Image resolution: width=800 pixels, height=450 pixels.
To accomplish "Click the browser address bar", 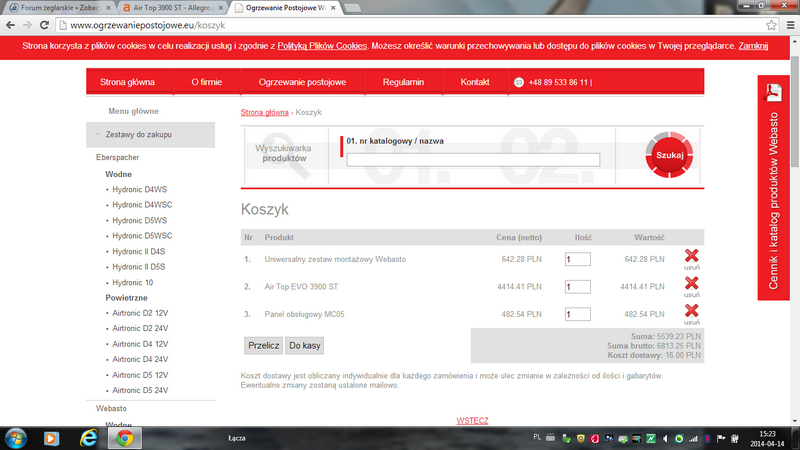I will [x=408, y=25].
